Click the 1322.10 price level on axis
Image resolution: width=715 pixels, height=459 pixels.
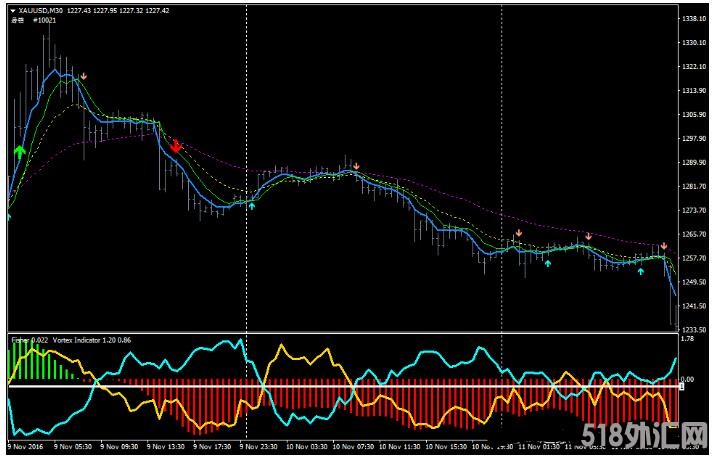coord(694,67)
